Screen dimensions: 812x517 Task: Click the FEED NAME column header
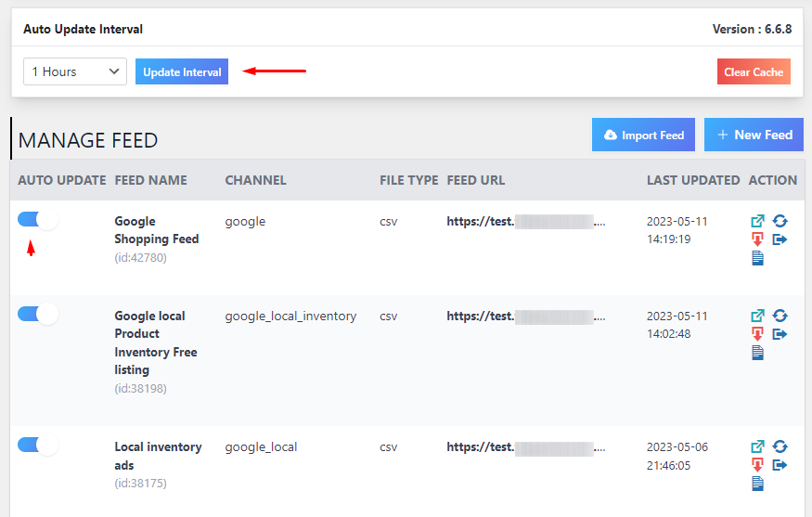pyautogui.click(x=150, y=180)
